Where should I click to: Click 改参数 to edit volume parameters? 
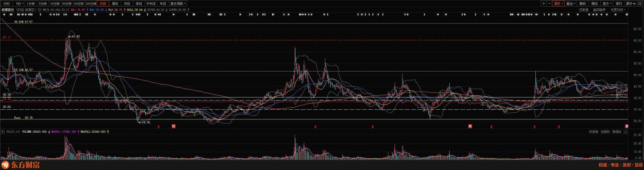594,132
